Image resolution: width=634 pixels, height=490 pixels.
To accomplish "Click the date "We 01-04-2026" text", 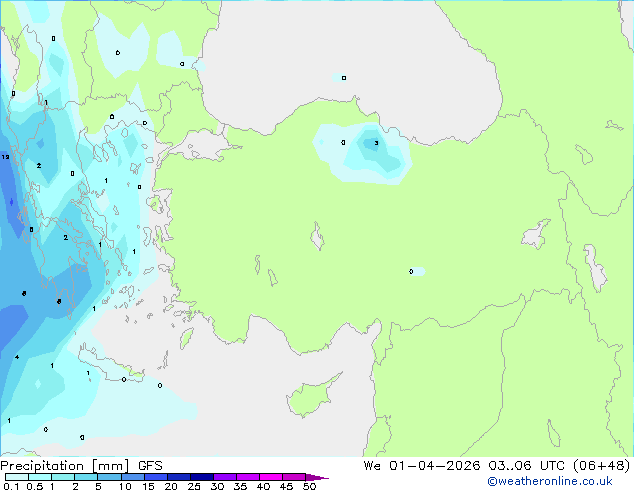I will pyautogui.click(x=422, y=466).
